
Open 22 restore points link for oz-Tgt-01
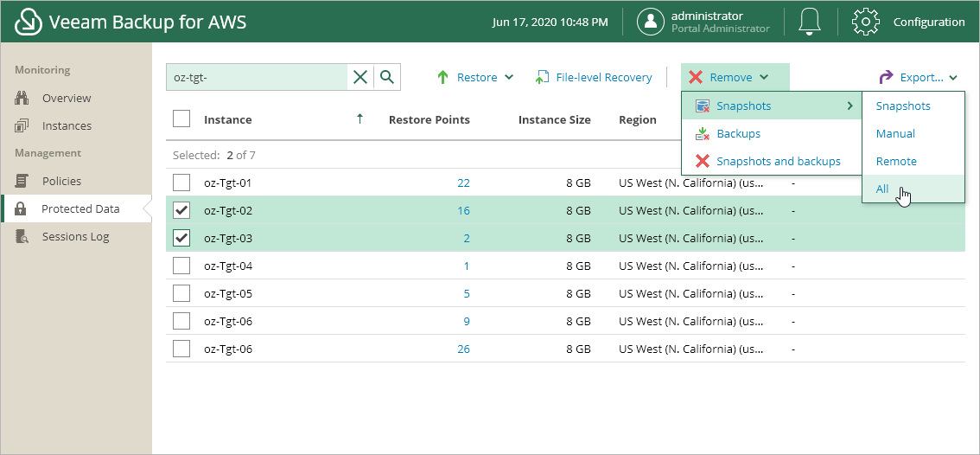463,183
